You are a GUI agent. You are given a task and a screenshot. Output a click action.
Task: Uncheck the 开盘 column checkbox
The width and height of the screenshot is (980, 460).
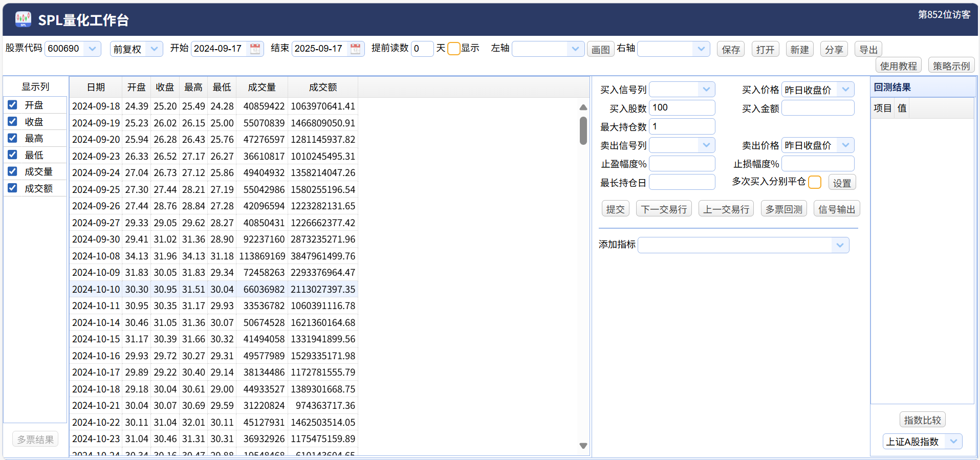pos(12,105)
